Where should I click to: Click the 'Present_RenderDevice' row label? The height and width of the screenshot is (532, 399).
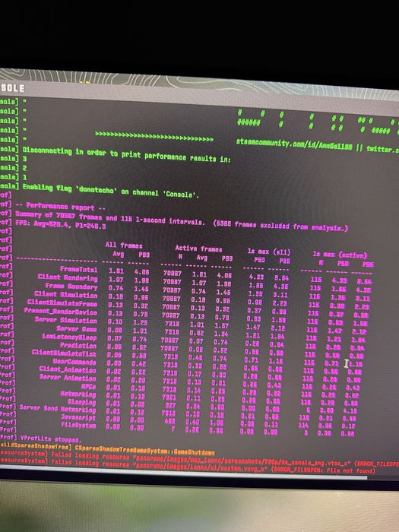point(60,311)
